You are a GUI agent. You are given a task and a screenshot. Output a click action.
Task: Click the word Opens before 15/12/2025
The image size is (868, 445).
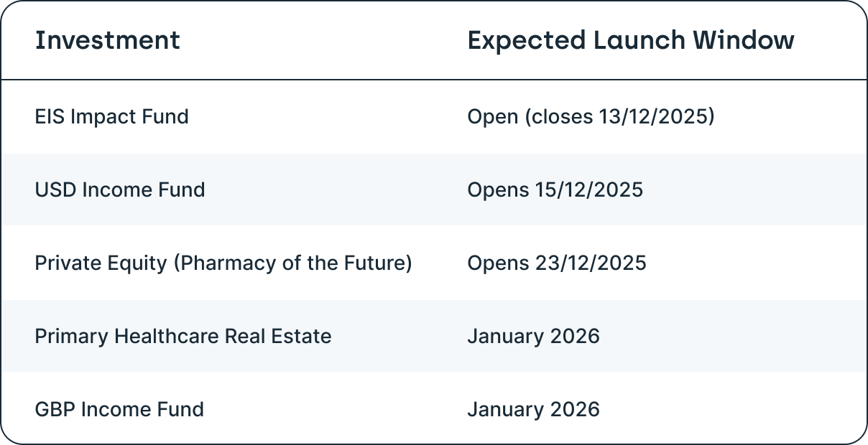(x=498, y=189)
